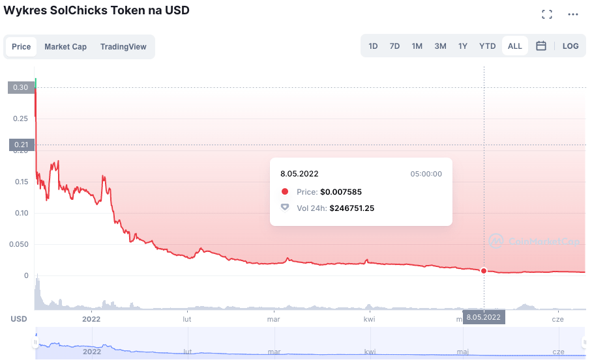The image size is (592, 364).
Task: Open the three-dots more options menu
Action: pyautogui.click(x=573, y=14)
